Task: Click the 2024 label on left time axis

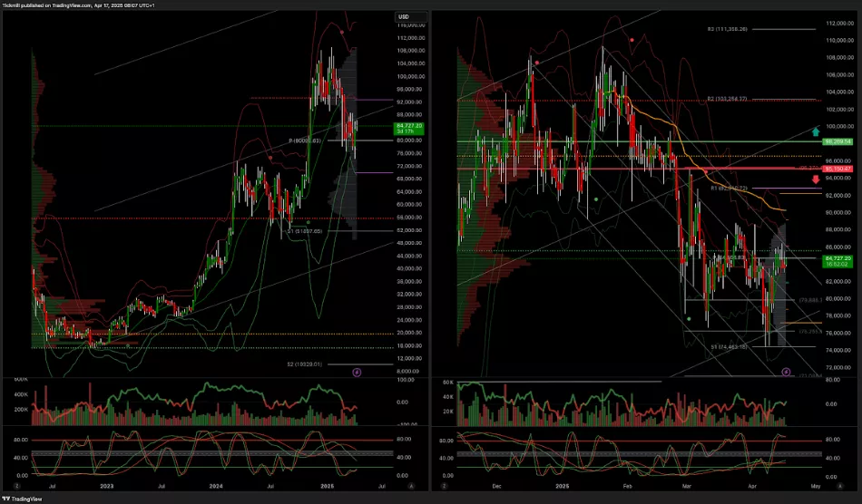Action: (214, 486)
